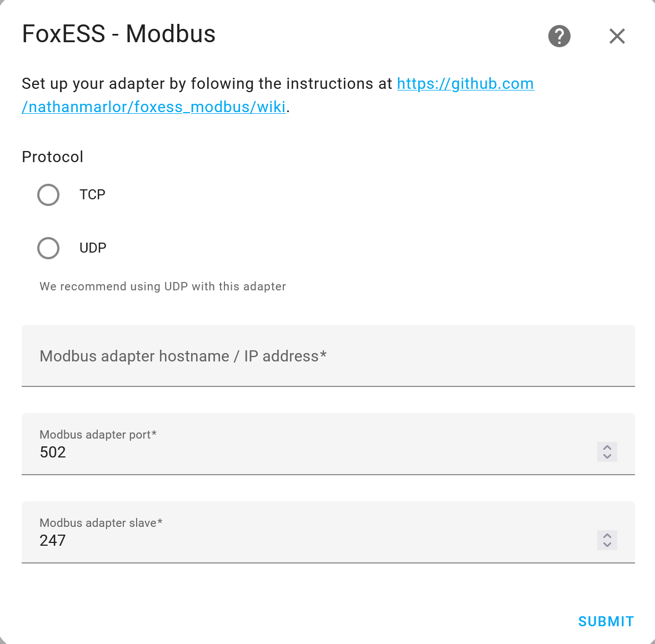655x644 pixels.
Task: Focus the Modbus adapter port field
Action: (222, 452)
